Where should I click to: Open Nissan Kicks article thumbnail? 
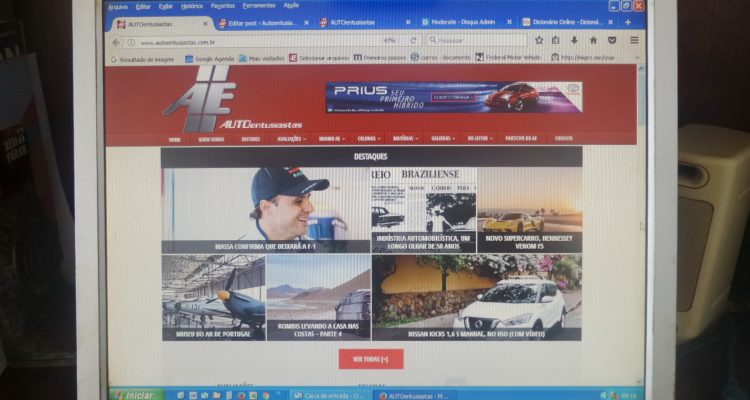pyautogui.click(x=477, y=297)
